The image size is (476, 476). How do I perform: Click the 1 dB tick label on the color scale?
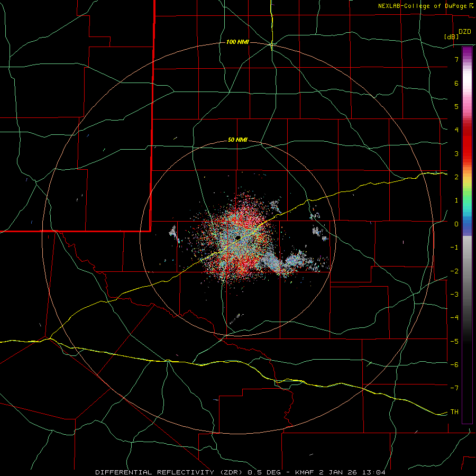coord(456,200)
